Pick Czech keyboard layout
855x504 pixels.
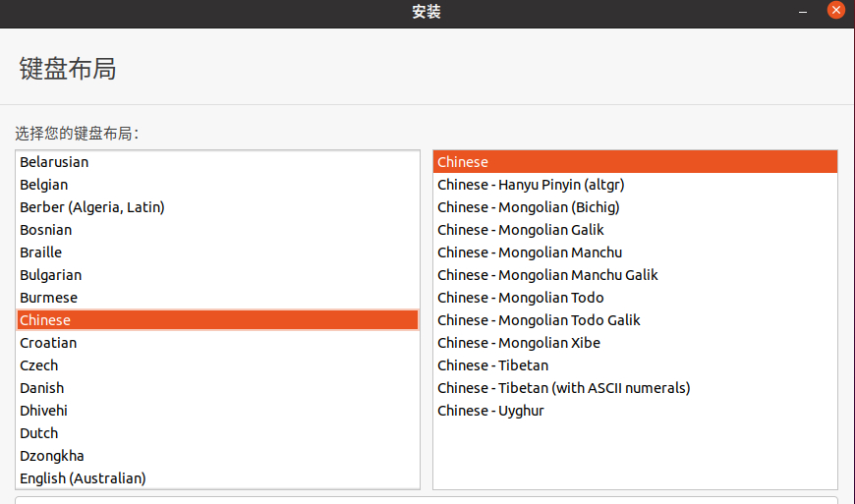217,365
